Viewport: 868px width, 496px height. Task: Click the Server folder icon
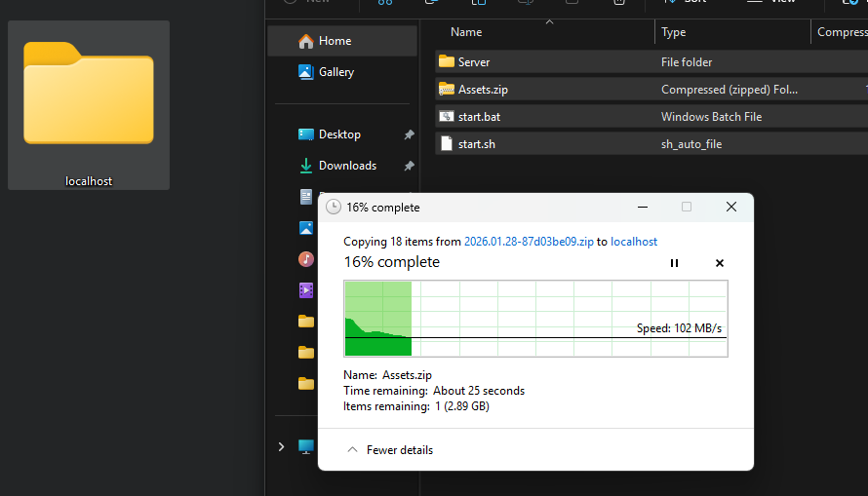(x=446, y=61)
